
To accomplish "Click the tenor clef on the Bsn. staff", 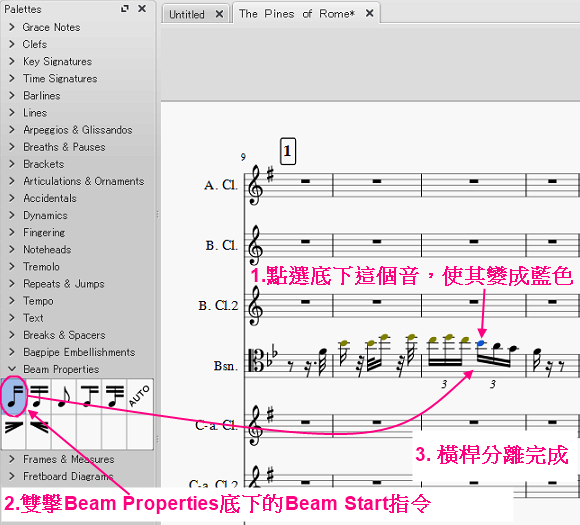I will click(x=255, y=360).
